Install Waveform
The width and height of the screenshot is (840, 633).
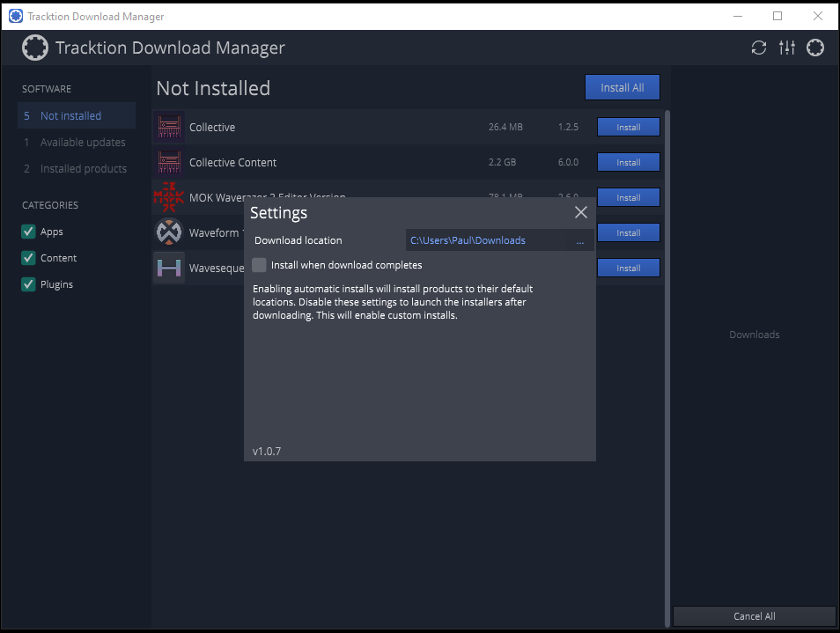pyautogui.click(x=629, y=233)
